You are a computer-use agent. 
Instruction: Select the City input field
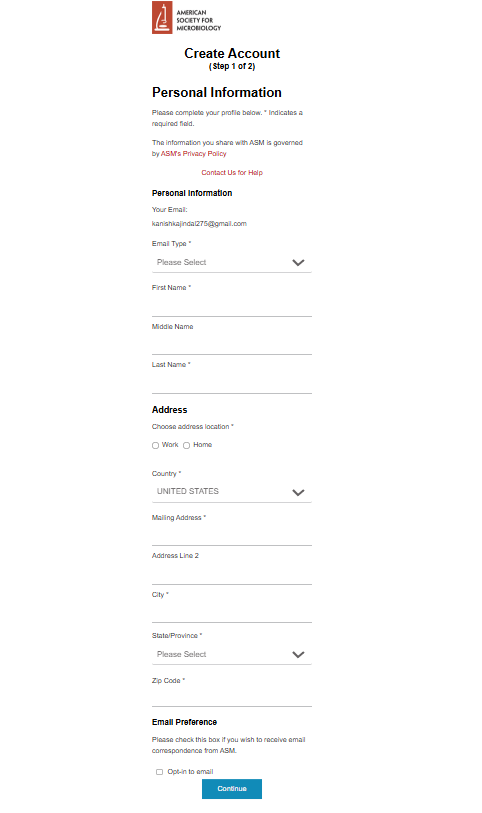[x=232, y=612]
